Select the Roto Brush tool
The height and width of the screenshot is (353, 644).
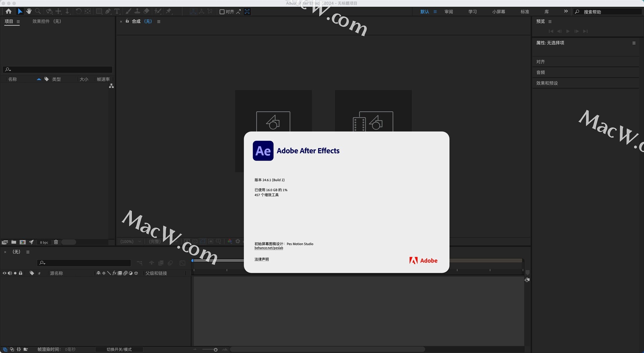coord(158,11)
